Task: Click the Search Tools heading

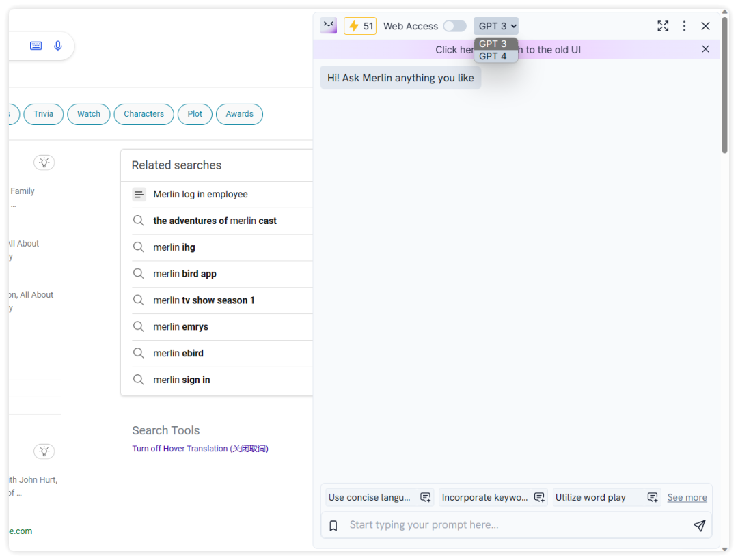Action: tap(165, 430)
